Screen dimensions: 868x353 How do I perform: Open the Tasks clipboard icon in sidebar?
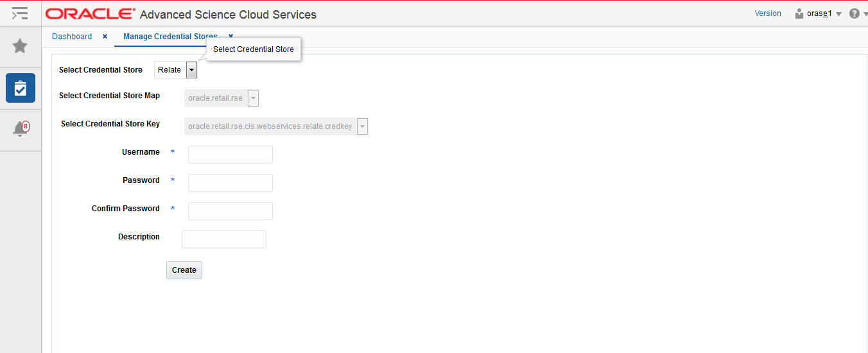point(21,88)
